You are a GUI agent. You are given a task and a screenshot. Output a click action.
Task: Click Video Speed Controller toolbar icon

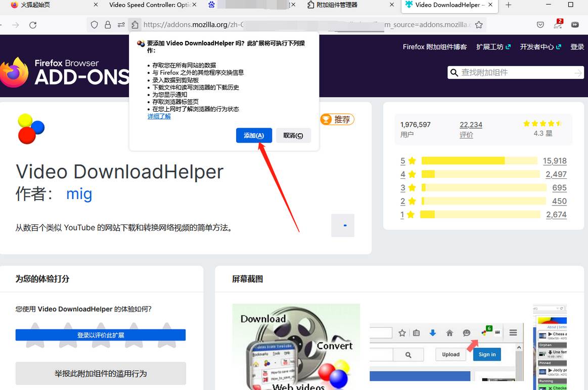[x=575, y=25]
